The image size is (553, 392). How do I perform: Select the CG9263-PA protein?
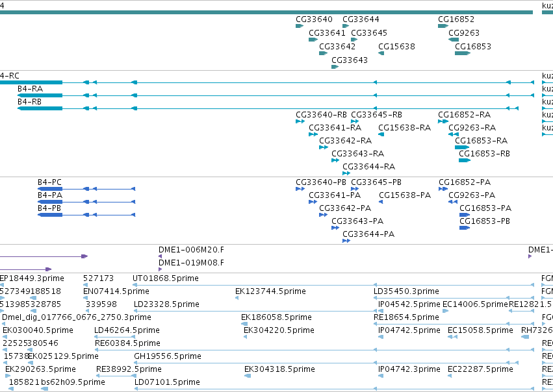pos(453,202)
